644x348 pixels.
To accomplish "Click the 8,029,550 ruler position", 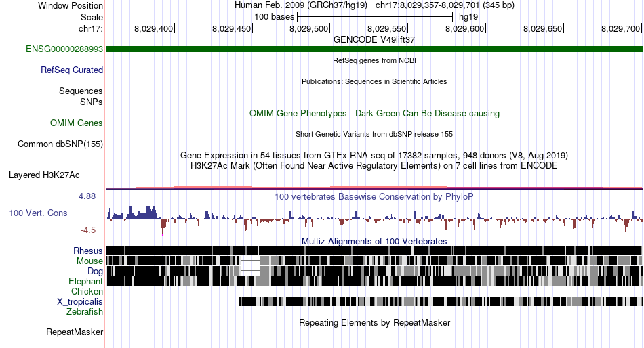I will [387, 28].
